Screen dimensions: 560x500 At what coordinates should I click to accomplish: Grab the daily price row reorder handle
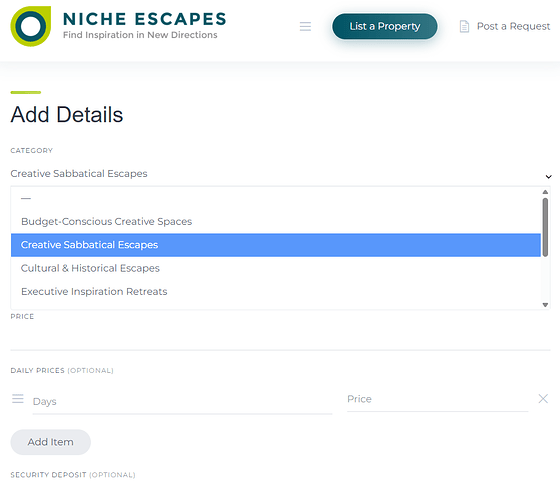(18, 399)
